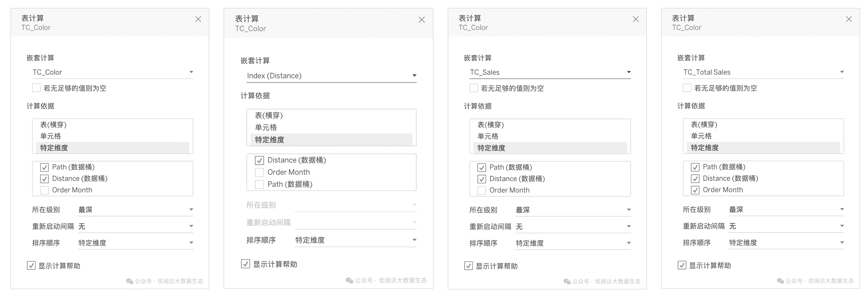Select 单元格 in Index (Distance) dialog
The width and height of the screenshot is (868, 298).
(332, 128)
